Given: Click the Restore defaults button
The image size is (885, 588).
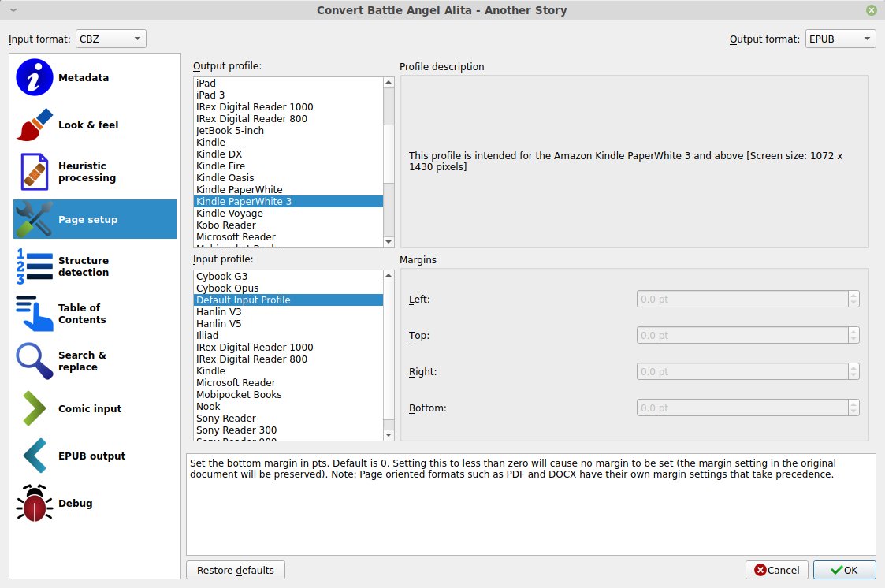Looking at the screenshot, I should [236, 570].
